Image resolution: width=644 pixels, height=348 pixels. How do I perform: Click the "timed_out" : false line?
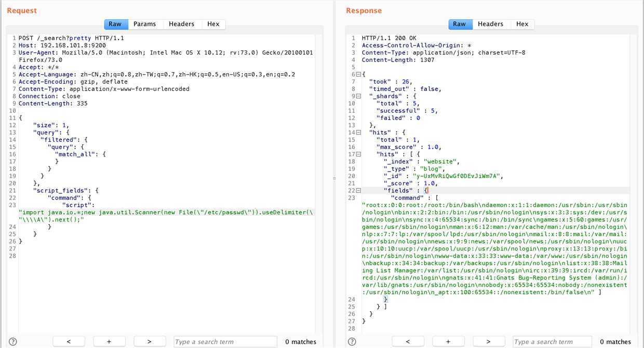click(x=405, y=89)
